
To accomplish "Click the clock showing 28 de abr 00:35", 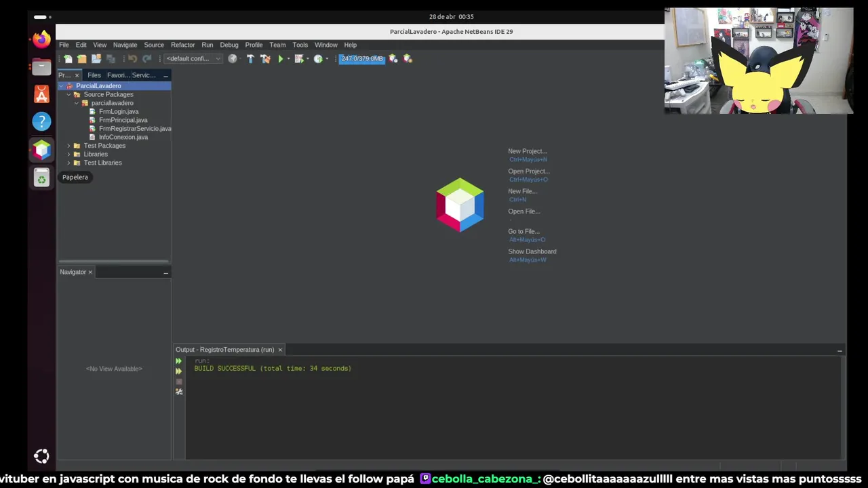I will (451, 16).
